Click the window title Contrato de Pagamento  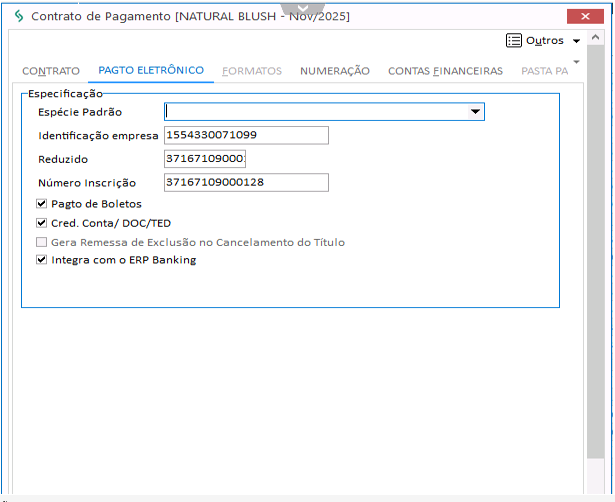[x=190, y=16]
